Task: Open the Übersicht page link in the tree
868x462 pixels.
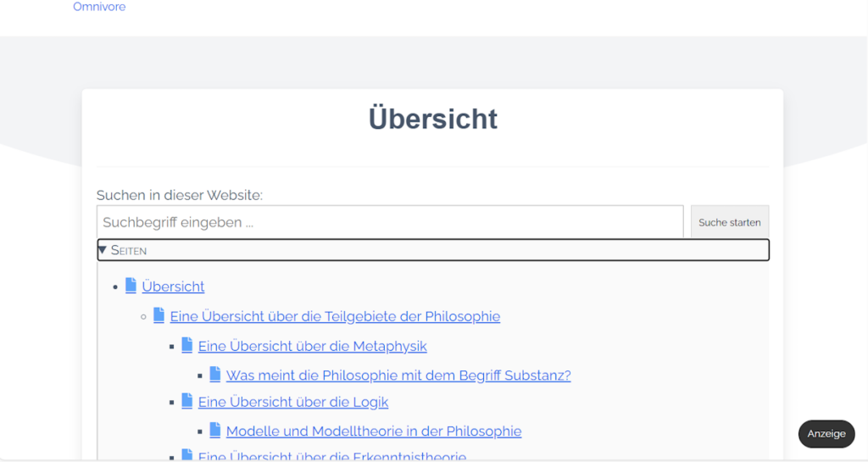Action: (x=173, y=287)
